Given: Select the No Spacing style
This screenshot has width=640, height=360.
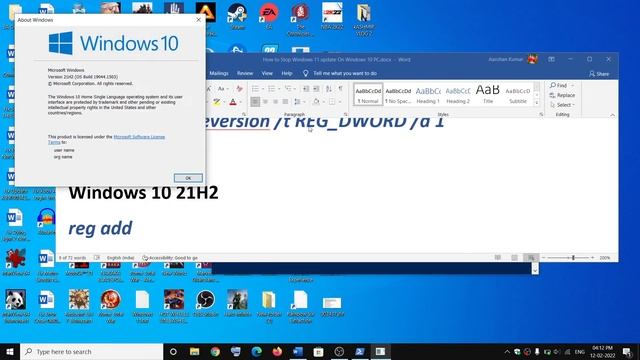Looking at the screenshot, I should (x=398, y=94).
